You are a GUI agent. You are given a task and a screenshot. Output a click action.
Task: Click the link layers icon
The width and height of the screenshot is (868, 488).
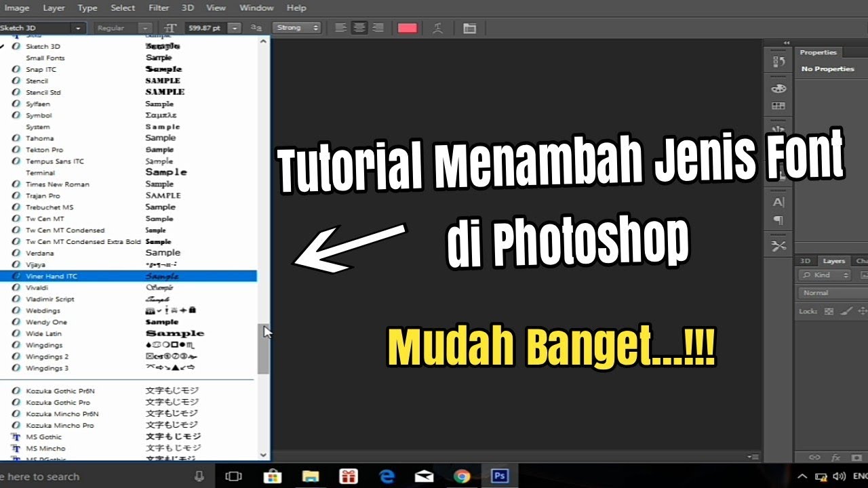click(x=815, y=457)
